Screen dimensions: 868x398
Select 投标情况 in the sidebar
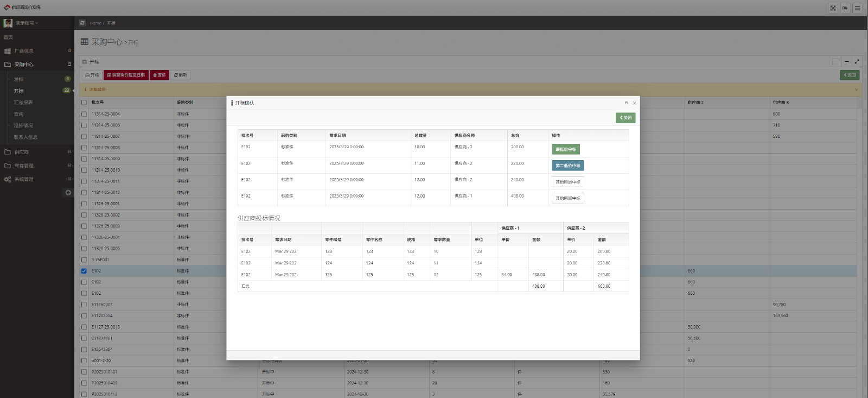[23, 125]
